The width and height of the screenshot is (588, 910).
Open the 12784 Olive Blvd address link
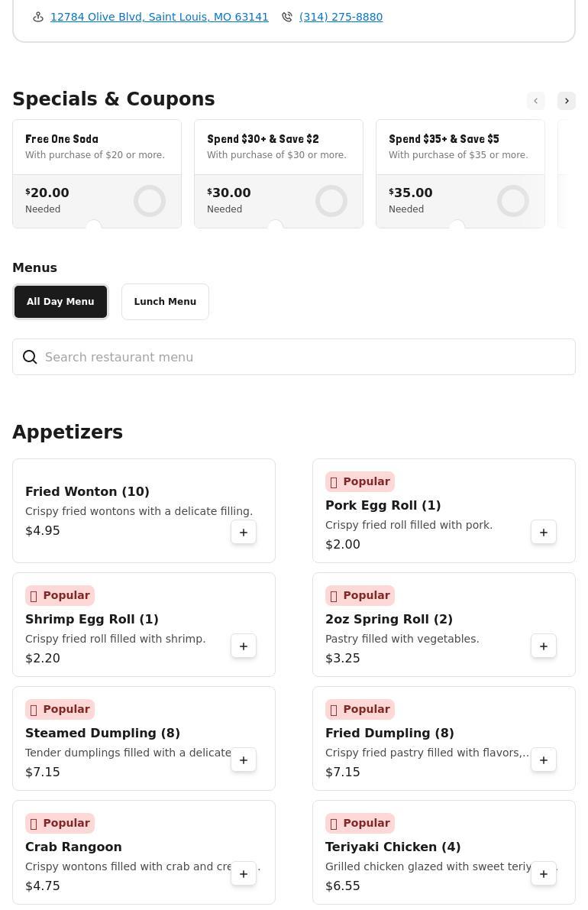click(x=159, y=17)
